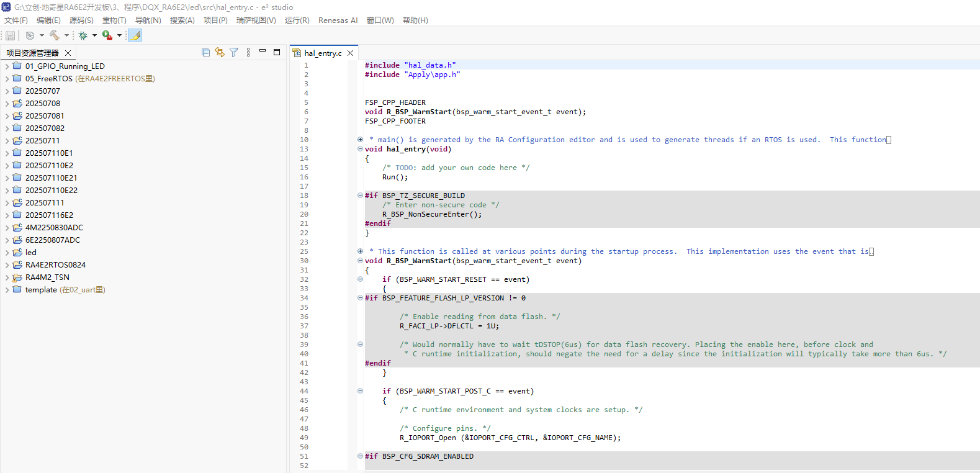This screenshot has width=980, height=473.
Task: Collapse the R_BSP_WarmStart function fold at line 30
Action: coord(360,261)
